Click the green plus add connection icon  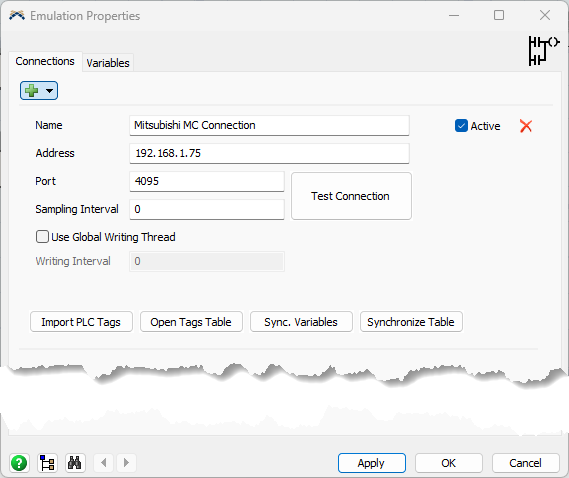(32, 90)
